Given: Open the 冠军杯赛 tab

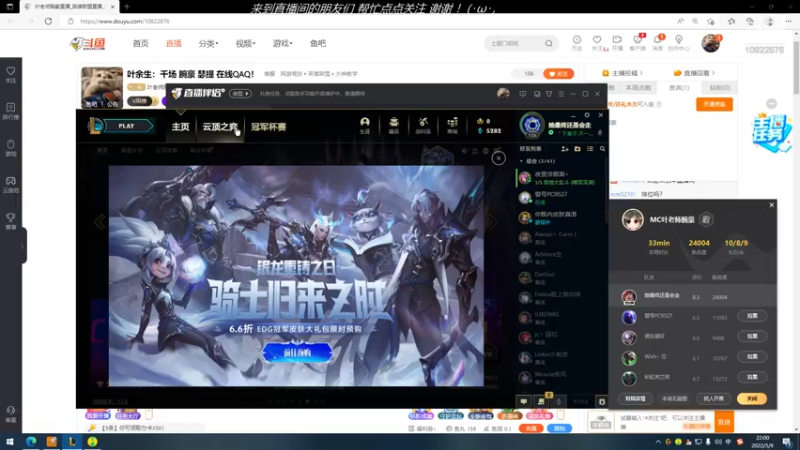Looking at the screenshot, I should (x=268, y=127).
